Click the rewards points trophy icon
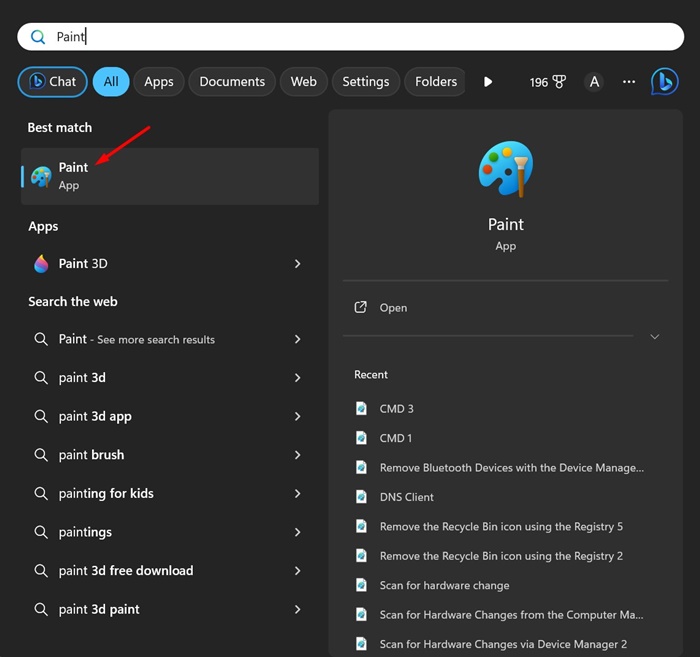Viewport: 700px width, 657px height. coord(559,82)
